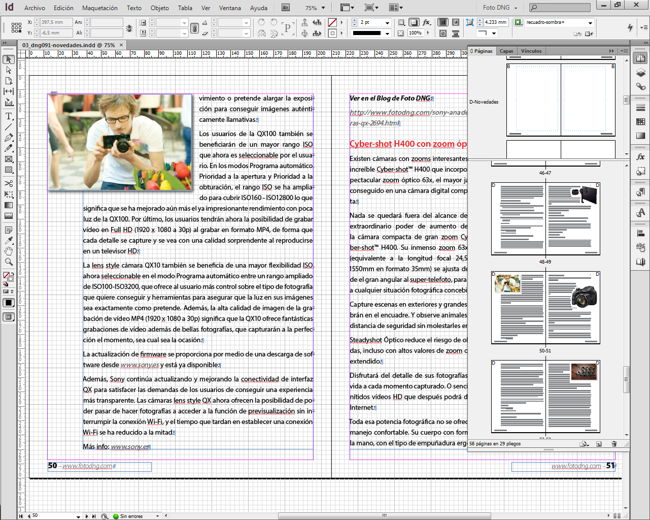Select the Scissors tool
Screen dimensions: 650x520
8,184
